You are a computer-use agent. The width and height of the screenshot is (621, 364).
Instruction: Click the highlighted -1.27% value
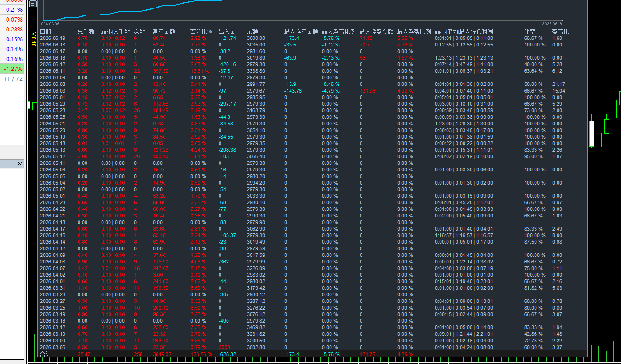(x=13, y=69)
